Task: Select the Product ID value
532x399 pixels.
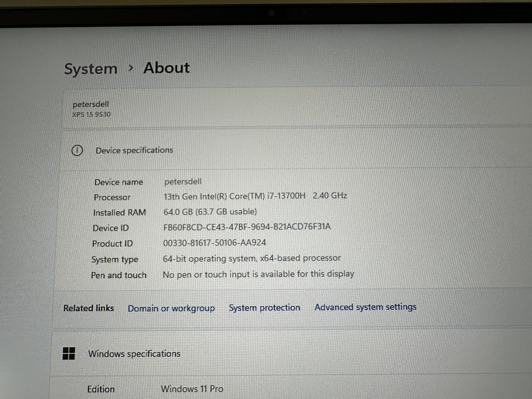Action: (214, 243)
